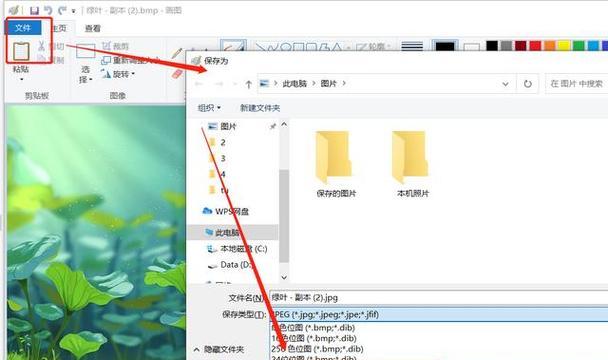Select the pencil tool in ribbon

pos(177,53)
